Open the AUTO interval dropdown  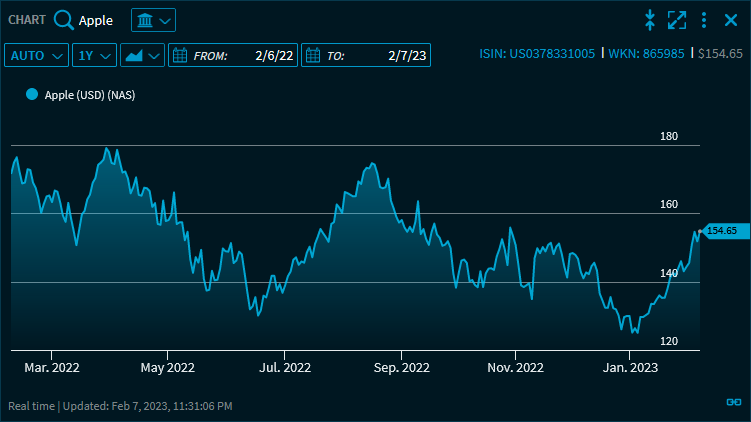tap(37, 55)
